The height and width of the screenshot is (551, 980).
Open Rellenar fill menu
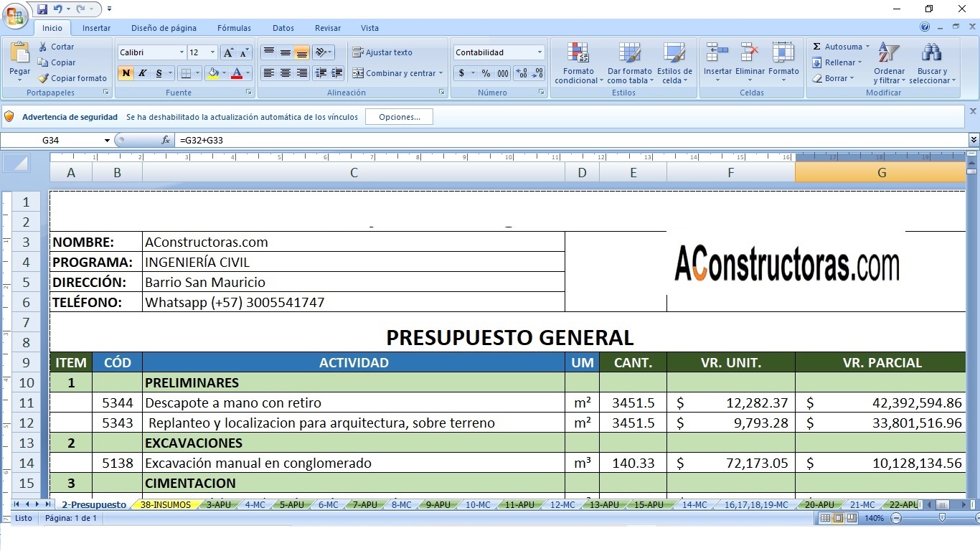click(x=837, y=62)
